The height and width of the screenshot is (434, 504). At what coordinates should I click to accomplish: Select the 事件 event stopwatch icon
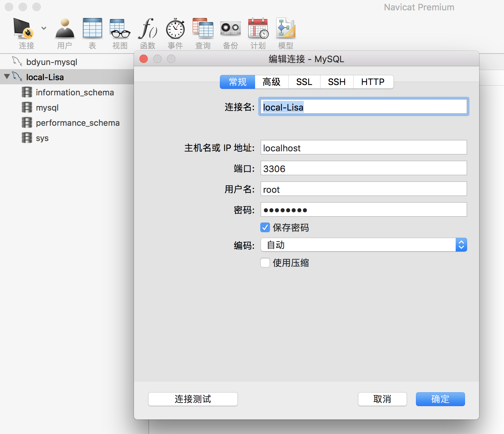(175, 28)
